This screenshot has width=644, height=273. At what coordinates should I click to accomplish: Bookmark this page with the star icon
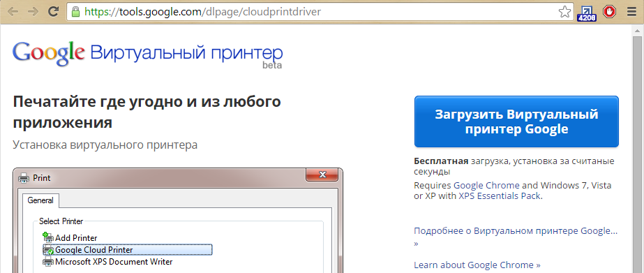(564, 11)
